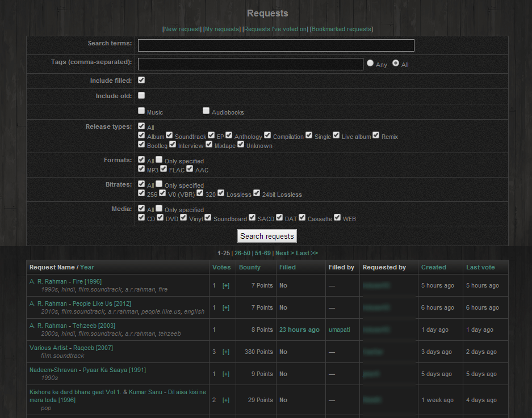
Task: Sort requests by Votes column
Action: pyautogui.click(x=221, y=267)
